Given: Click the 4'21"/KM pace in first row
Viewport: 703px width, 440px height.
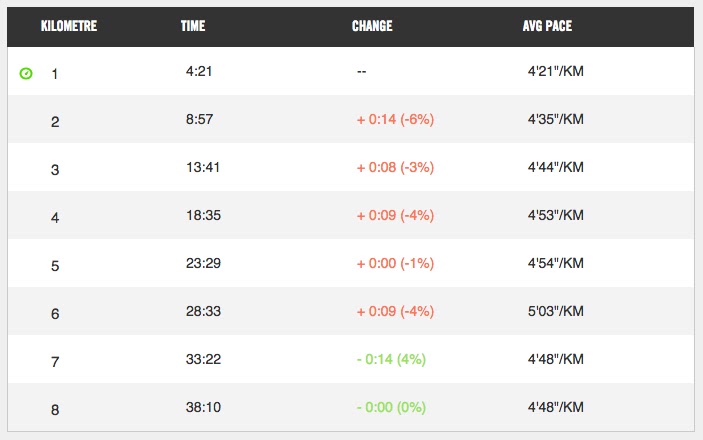Looking at the screenshot, I should [555, 73].
